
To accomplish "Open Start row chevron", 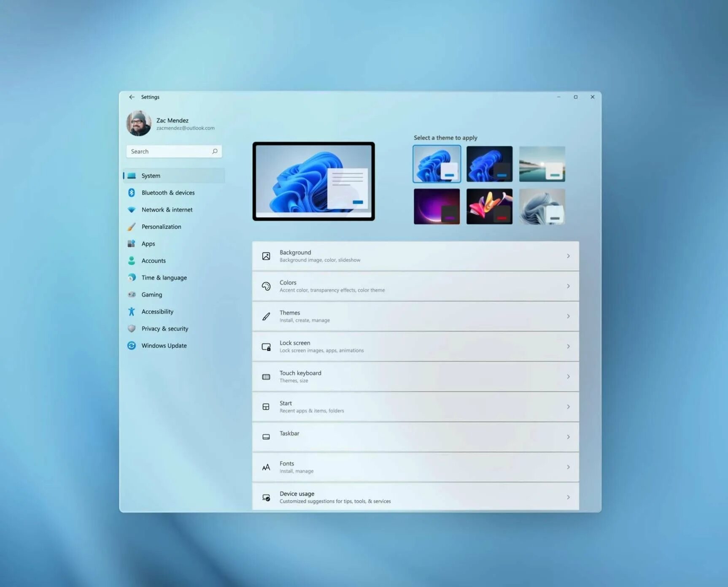I will [x=568, y=407].
